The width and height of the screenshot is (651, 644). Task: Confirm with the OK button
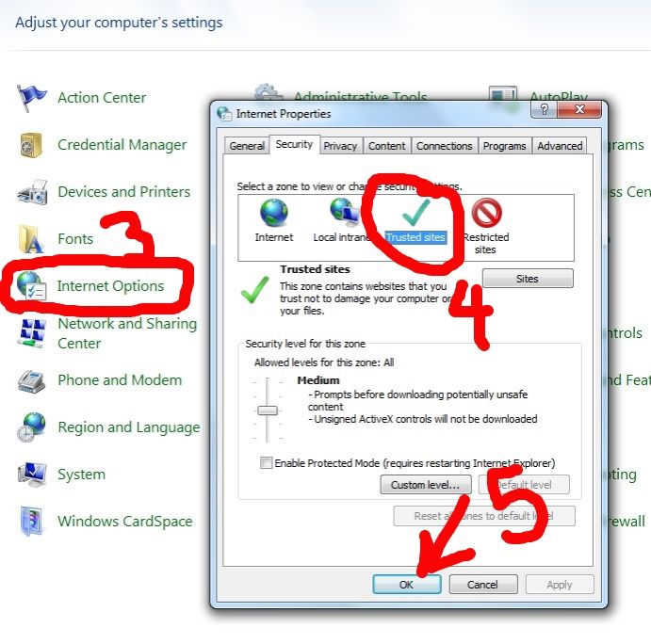click(x=406, y=585)
